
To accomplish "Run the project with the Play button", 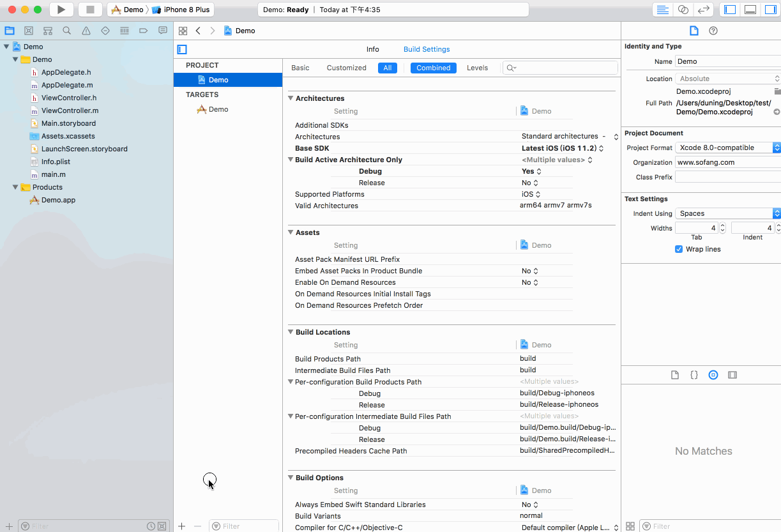I will [x=61, y=10].
